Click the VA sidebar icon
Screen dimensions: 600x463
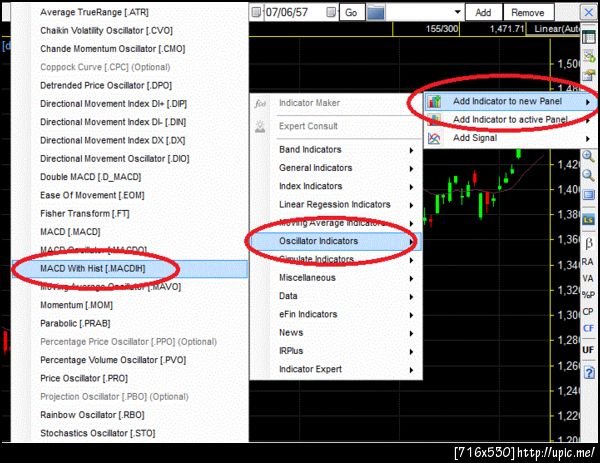(588, 278)
